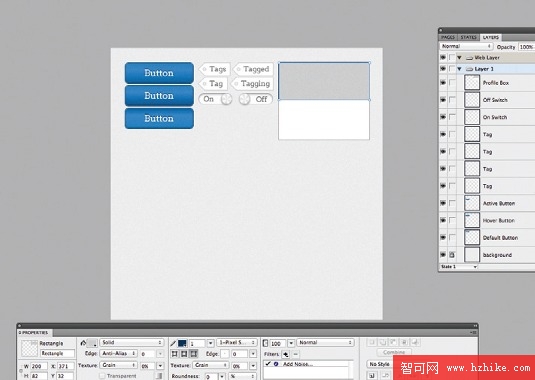535x380 pixels.
Task: Click the Combine button
Action: [394, 352]
